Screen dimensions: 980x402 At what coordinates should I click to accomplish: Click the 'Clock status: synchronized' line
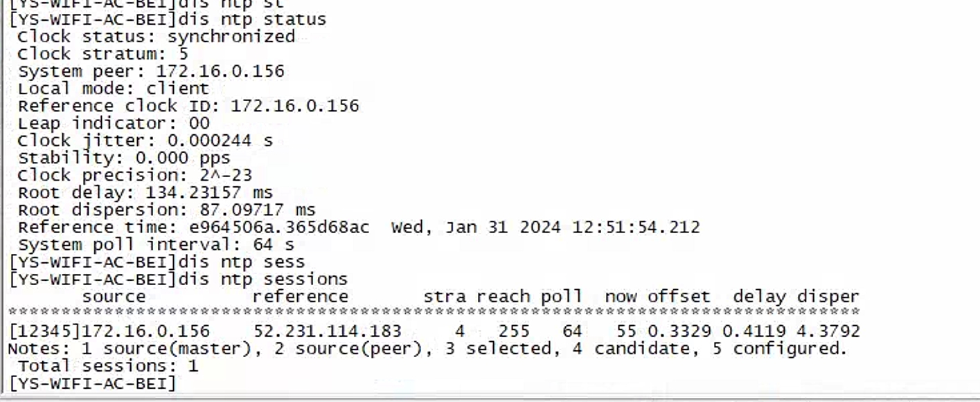click(x=156, y=37)
